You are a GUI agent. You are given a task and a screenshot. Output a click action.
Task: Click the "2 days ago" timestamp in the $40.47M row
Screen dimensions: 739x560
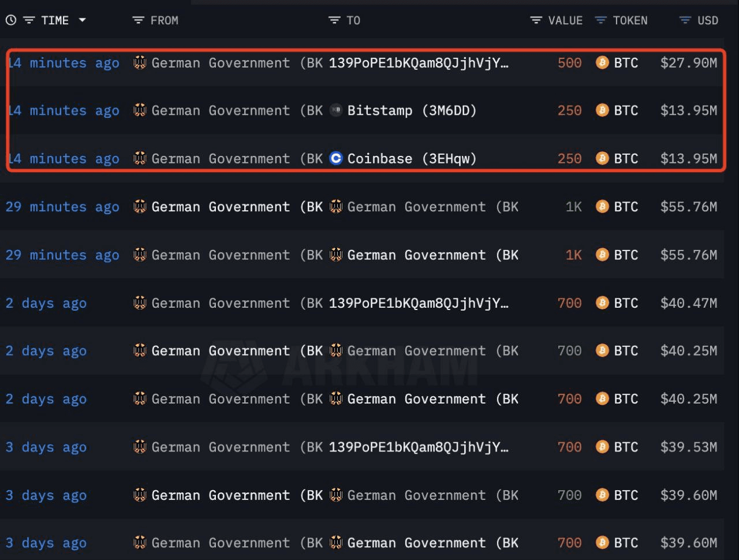click(x=46, y=303)
